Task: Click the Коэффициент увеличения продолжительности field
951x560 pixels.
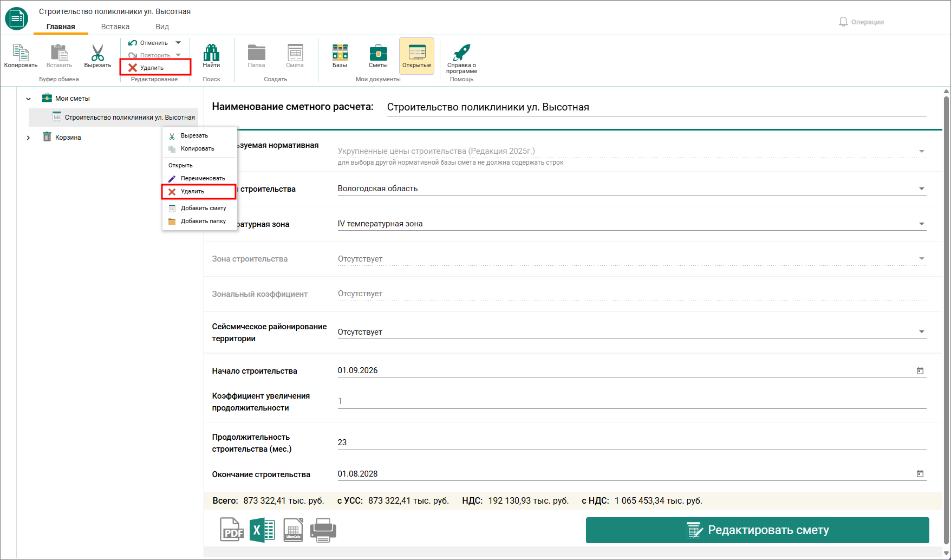Action: (631, 401)
